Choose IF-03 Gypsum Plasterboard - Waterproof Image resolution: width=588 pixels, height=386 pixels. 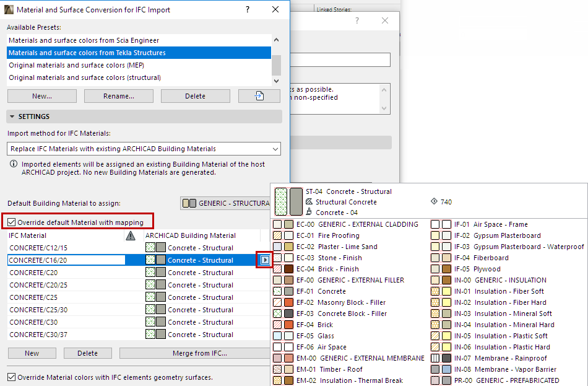tap(508, 247)
